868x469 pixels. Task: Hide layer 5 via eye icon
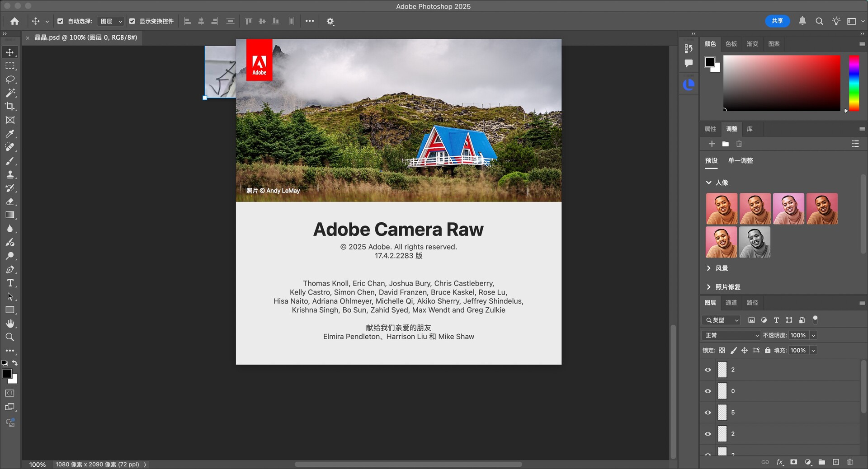[708, 413]
